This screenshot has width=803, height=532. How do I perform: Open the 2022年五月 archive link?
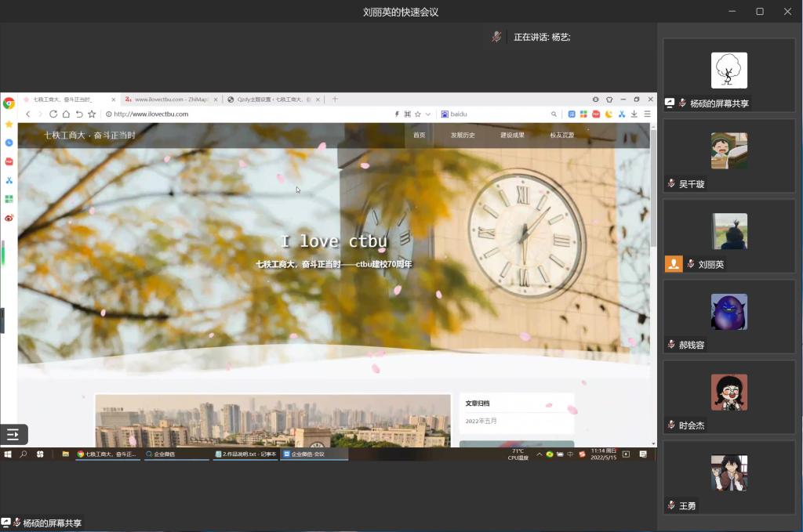pos(481,422)
